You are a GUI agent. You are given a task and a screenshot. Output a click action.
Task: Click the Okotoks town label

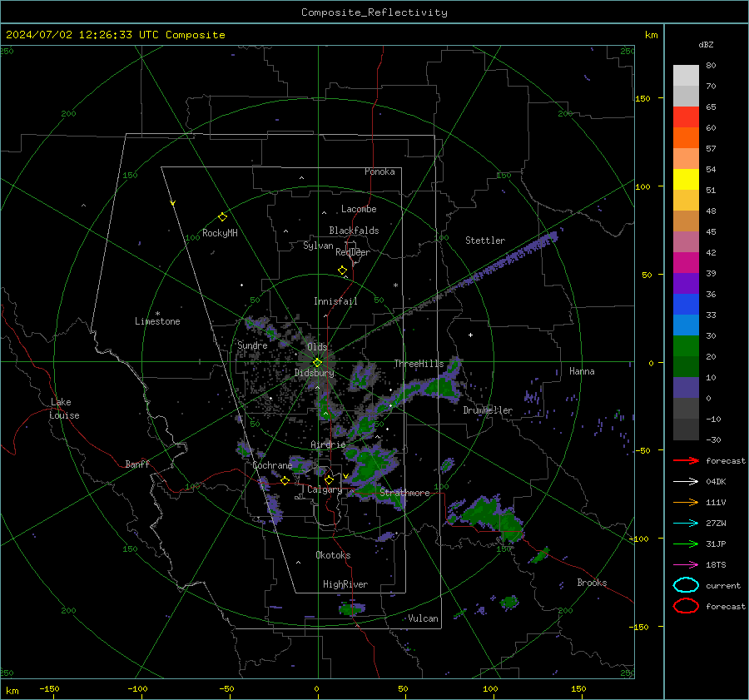[x=333, y=555]
